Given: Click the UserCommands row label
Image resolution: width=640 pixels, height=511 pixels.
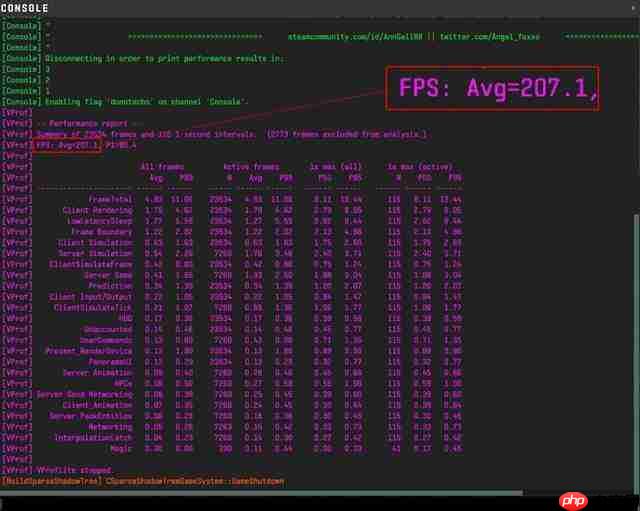Looking at the screenshot, I should point(106,340).
